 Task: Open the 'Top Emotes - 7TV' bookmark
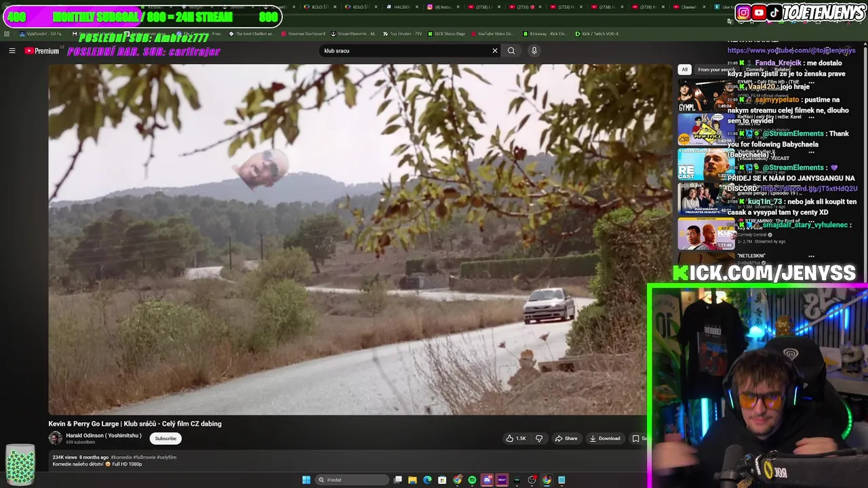(401, 33)
